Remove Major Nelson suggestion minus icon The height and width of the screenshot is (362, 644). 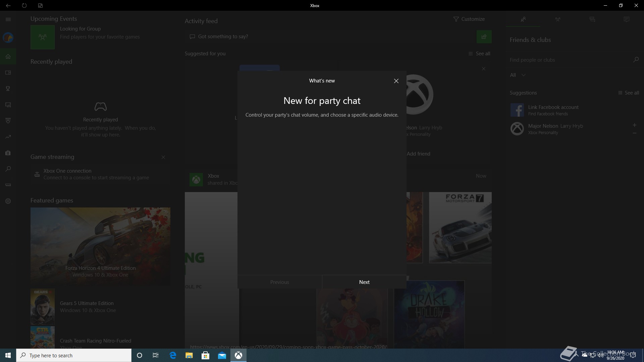pyautogui.click(x=634, y=133)
